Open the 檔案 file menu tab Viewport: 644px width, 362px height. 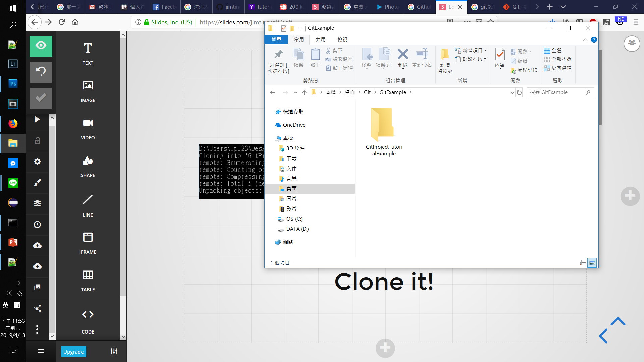coord(276,39)
